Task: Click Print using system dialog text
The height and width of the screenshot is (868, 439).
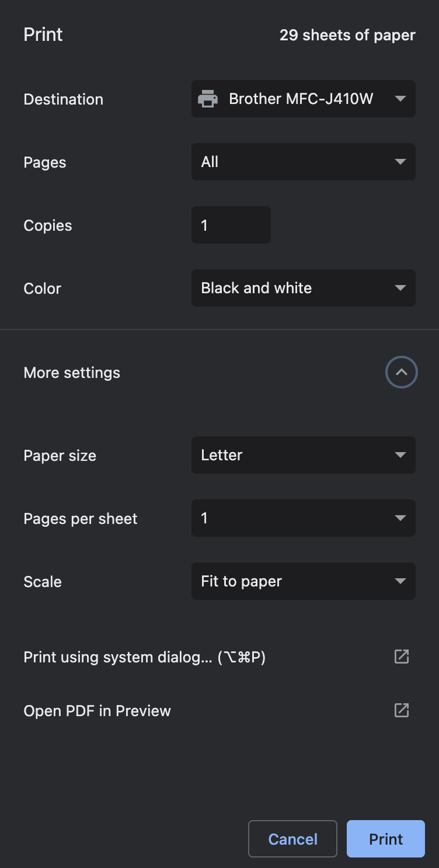Action: click(144, 657)
